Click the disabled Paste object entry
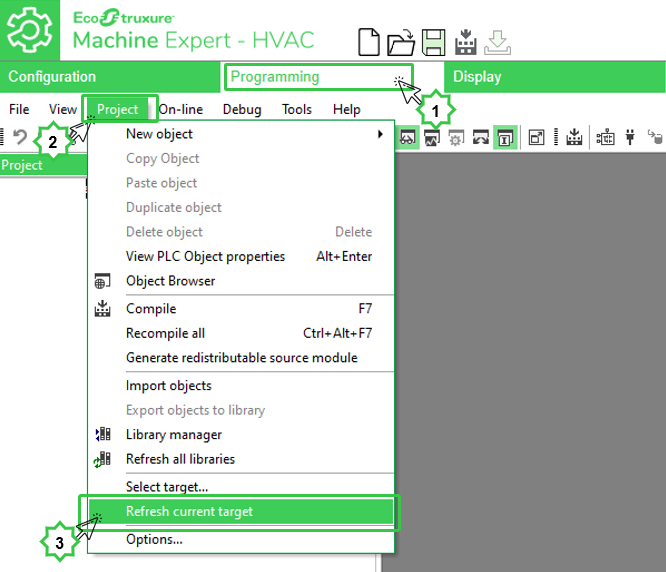The width and height of the screenshot is (666, 572). (x=241, y=183)
